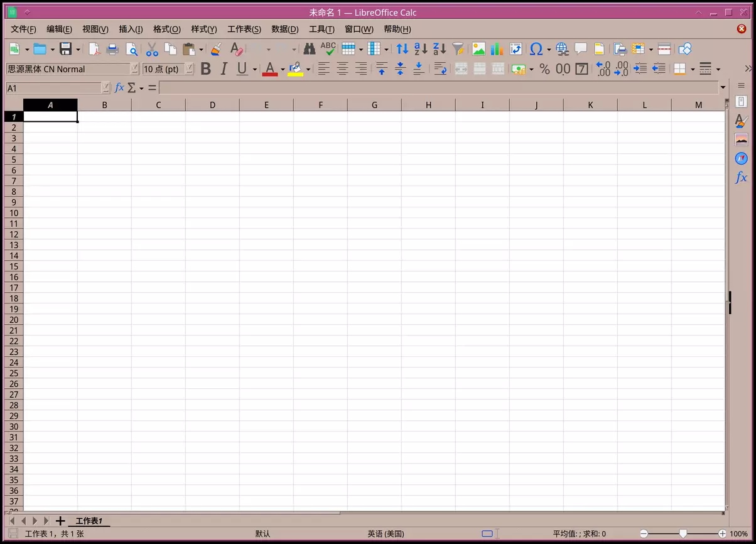Open the font name dropdown
The height and width of the screenshot is (544, 756).
point(134,69)
